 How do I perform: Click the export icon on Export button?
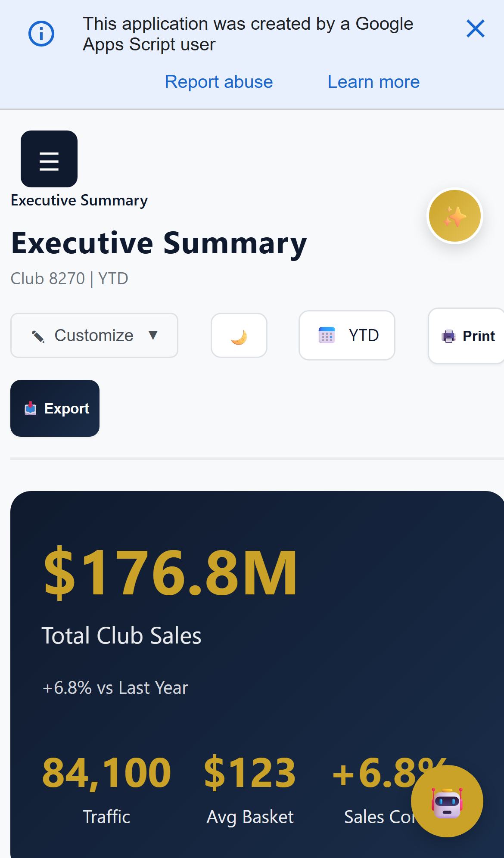[x=30, y=408]
